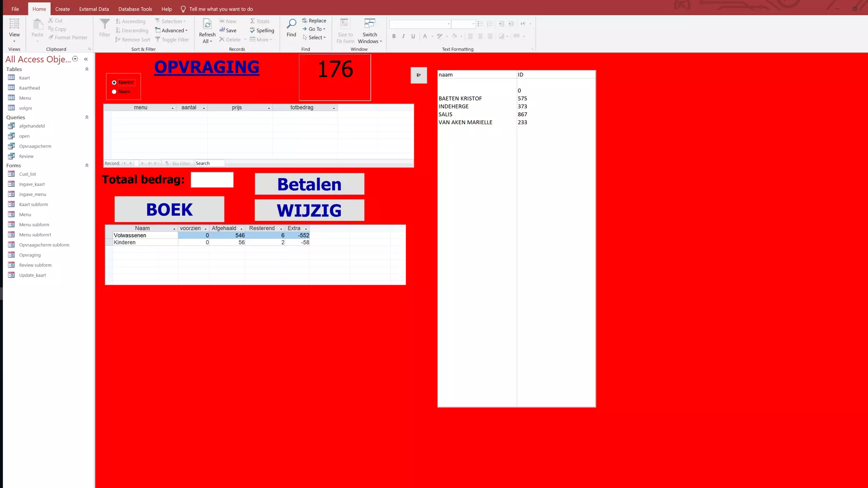Screen dimensions: 868x488
Task: Click the Save record icon
Action: (222, 30)
